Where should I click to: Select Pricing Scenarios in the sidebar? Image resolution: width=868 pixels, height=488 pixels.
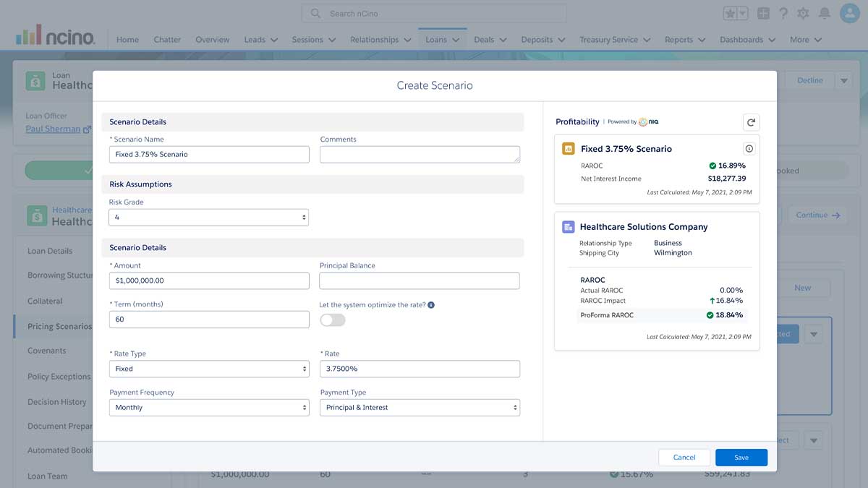point(60,326)
